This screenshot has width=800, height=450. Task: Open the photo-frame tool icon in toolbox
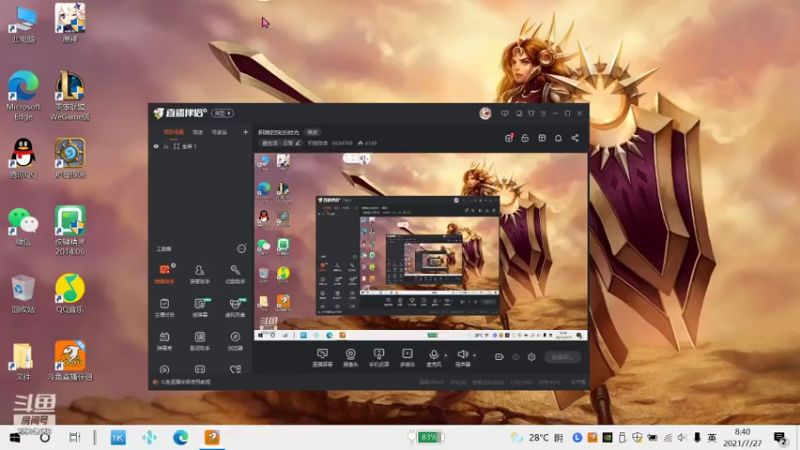[199, 341]
